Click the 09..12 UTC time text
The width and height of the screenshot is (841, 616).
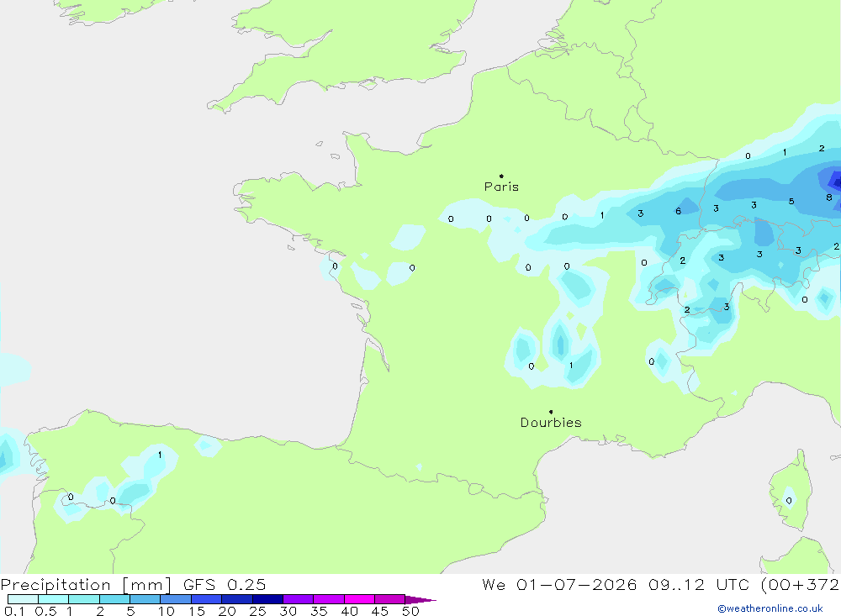point(698,584)
